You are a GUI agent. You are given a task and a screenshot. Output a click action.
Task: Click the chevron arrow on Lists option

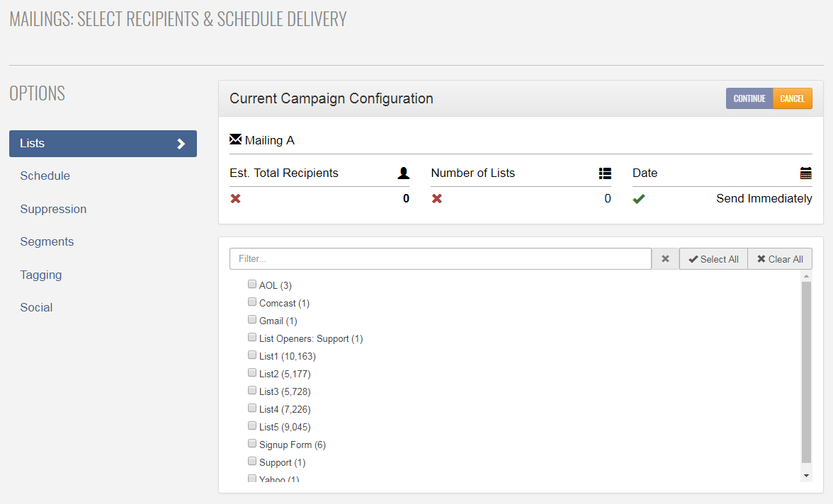pos(181,144)
